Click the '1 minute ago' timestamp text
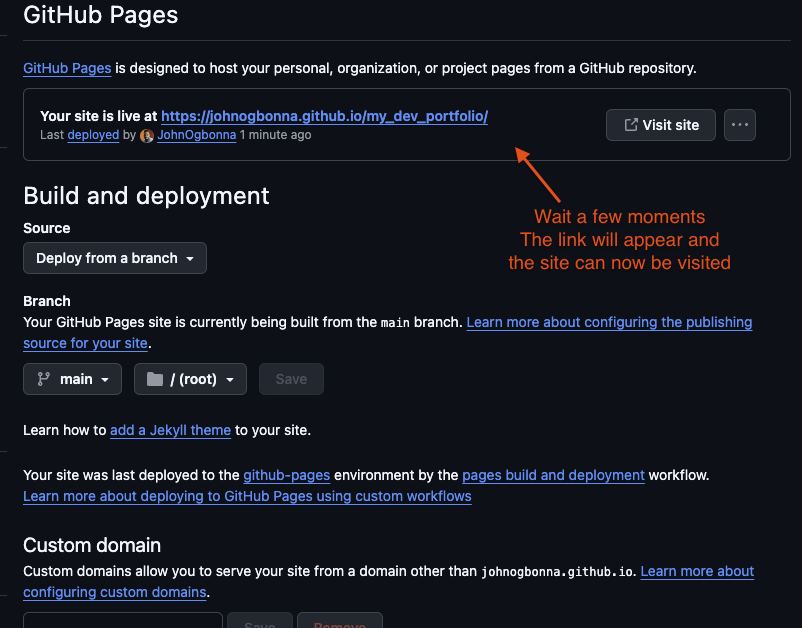This screenshot has height=628, width=802. coord(275,135)
